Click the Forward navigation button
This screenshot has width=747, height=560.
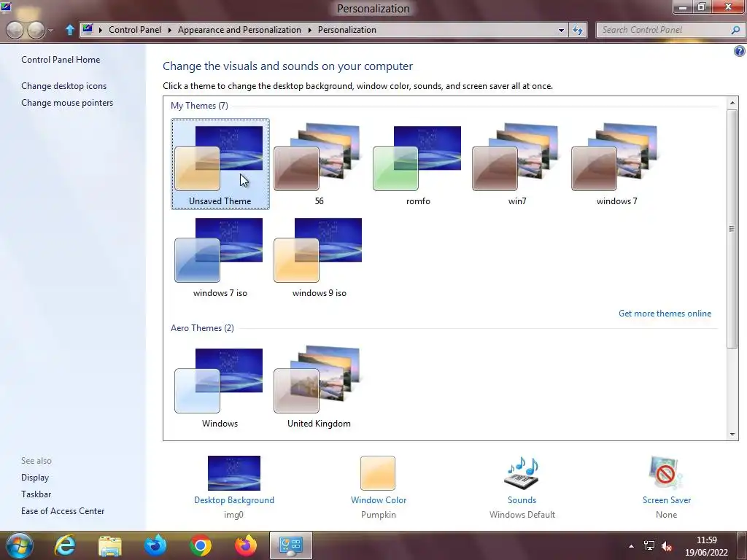coord(36,30)
